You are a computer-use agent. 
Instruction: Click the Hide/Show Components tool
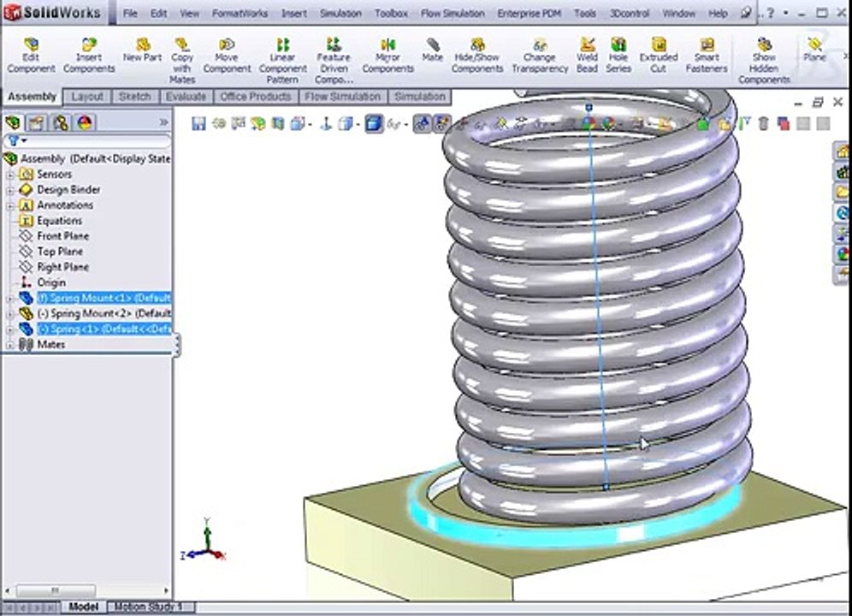[x=476, y=56]
